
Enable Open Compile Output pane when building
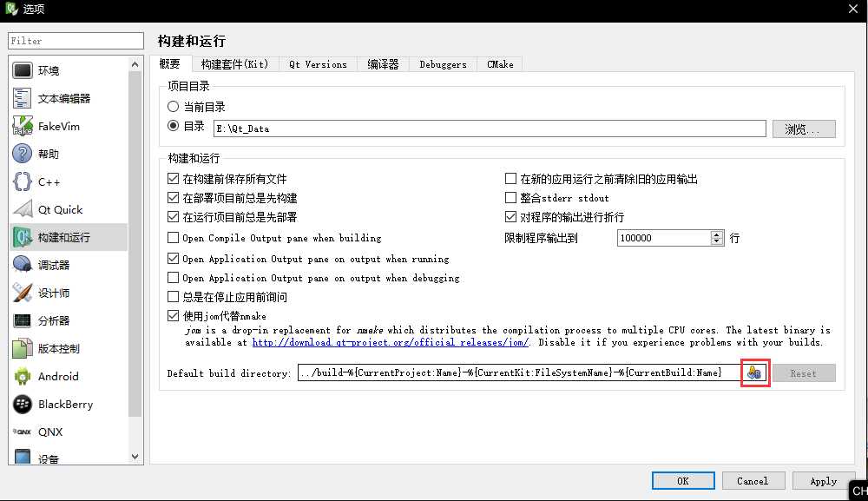tap(174, 238)
